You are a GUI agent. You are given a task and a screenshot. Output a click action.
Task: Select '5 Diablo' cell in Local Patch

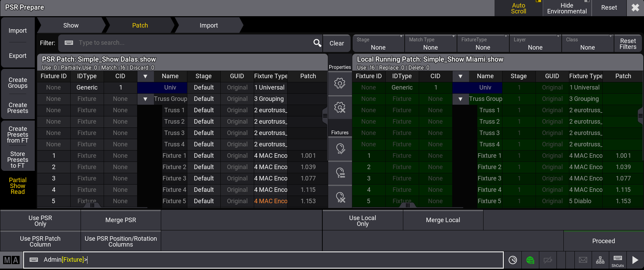585,201
